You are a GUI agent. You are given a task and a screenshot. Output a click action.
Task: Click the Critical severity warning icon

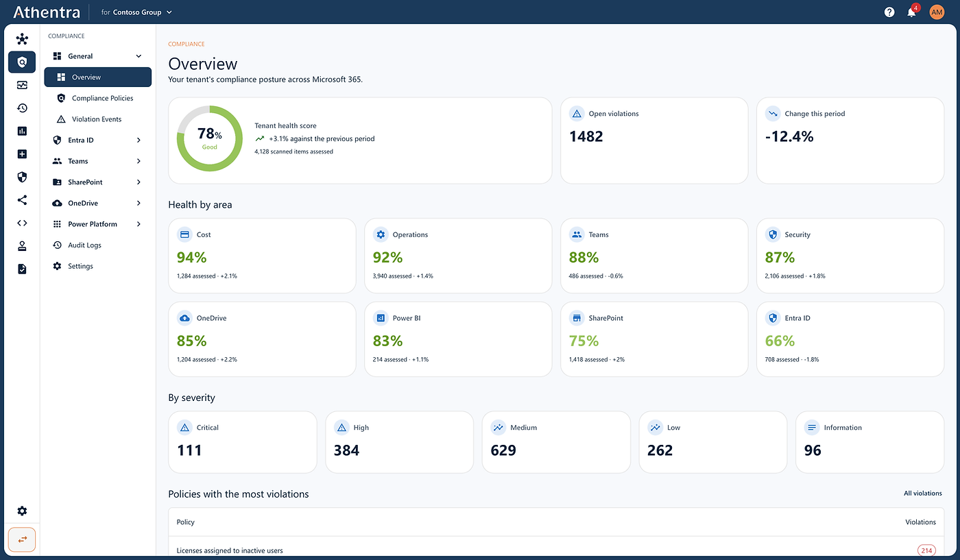(184, 428)
